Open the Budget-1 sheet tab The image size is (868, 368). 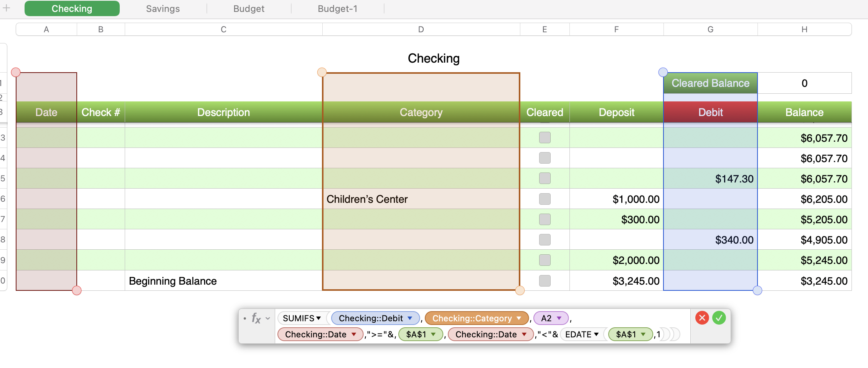pyautogui.click(x=337, y=8)
